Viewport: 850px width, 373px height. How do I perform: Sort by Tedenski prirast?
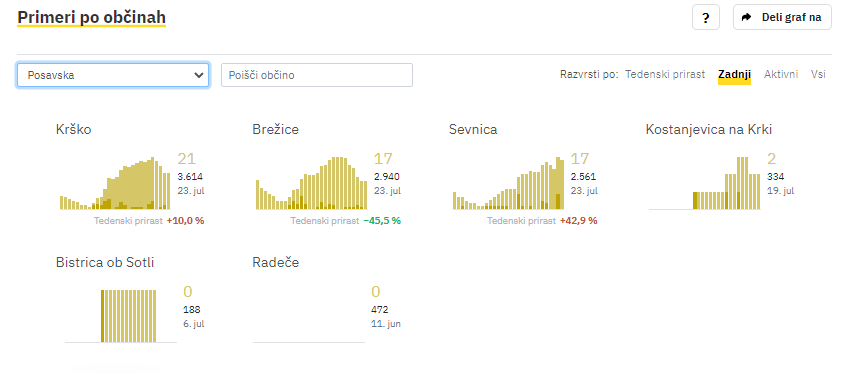[x=665, y=74]
